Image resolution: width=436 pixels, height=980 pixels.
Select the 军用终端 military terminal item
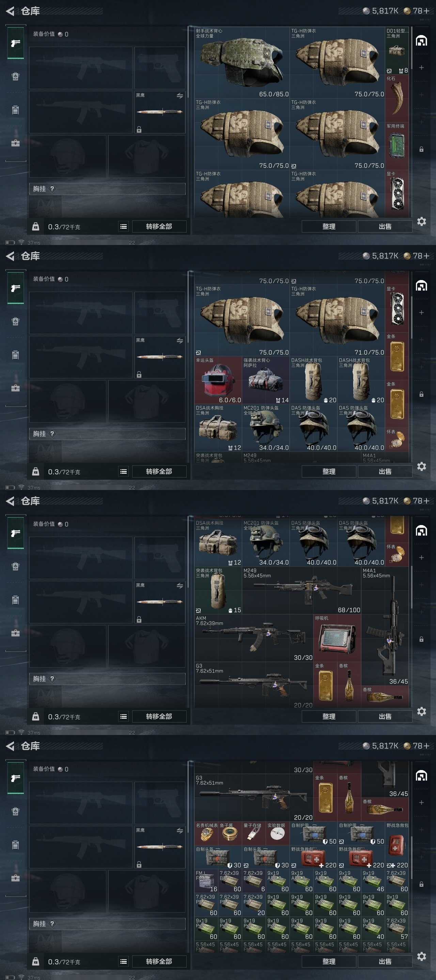click(397, 146)
